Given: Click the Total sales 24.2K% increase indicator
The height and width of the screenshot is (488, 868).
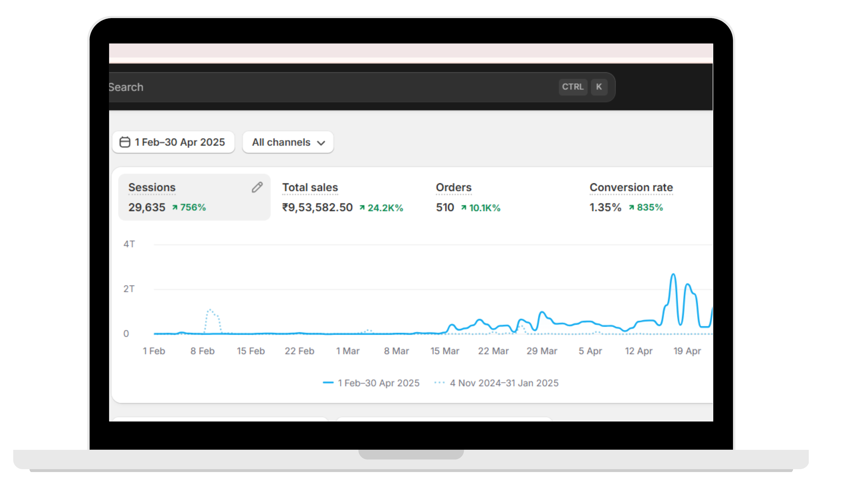Looking at the screenshot, I should (x=381, y=208).
